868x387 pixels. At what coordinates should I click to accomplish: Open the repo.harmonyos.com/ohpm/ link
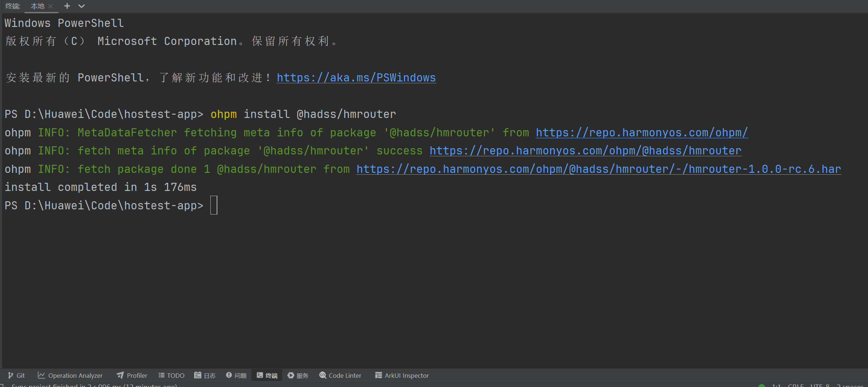tap(642, 133)
